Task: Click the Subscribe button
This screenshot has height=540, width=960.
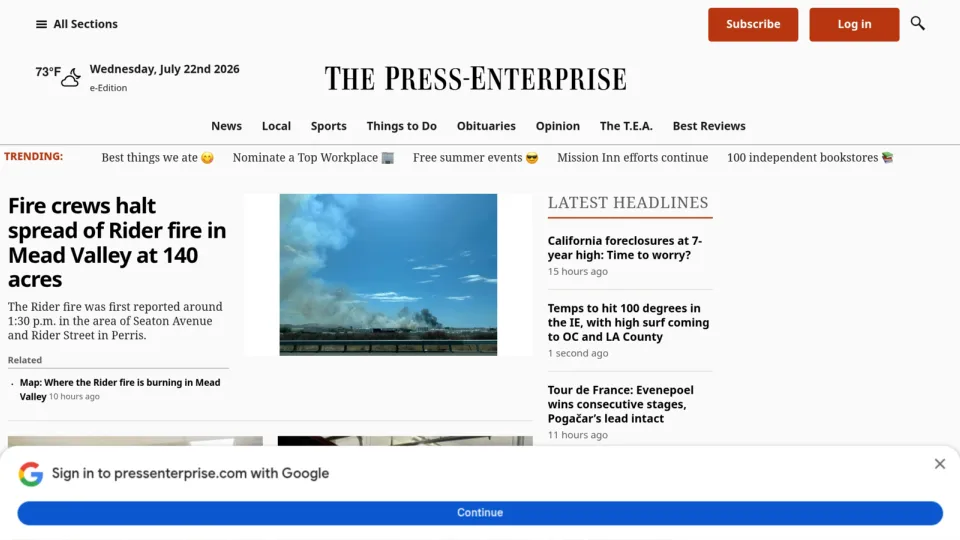Action: coord(753,24)
